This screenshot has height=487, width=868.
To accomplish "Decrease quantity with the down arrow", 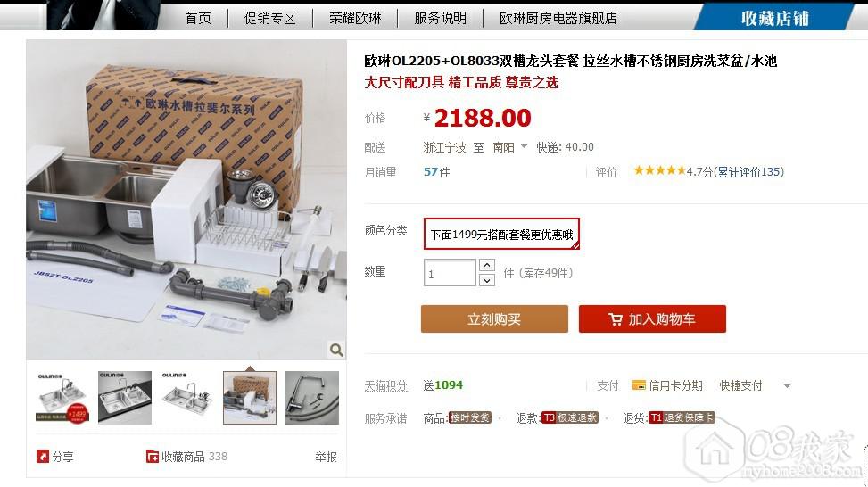I will coord(486,280).
